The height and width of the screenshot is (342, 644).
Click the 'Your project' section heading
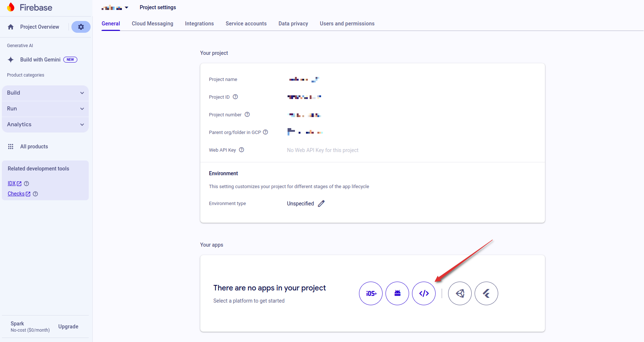click(214, 53)
